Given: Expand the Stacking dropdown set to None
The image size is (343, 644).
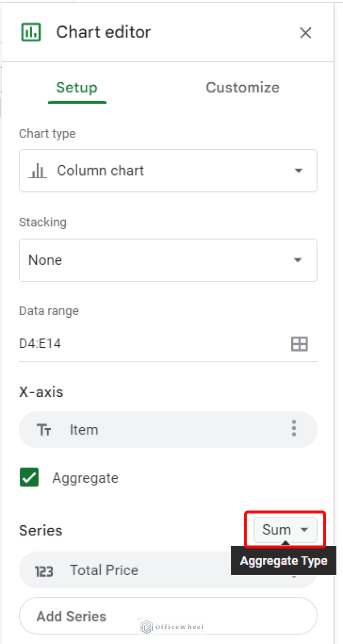Looking at the screenshot, I should (x=168, y=260).
